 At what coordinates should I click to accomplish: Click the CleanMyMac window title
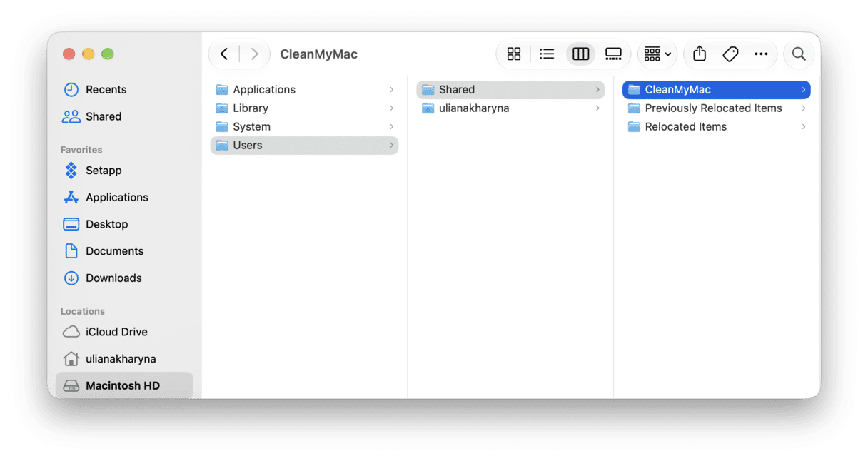318,54
